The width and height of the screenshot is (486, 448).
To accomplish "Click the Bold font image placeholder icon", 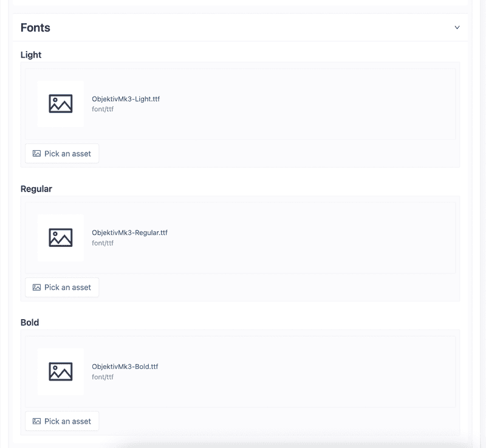I will tap(61, 371).
